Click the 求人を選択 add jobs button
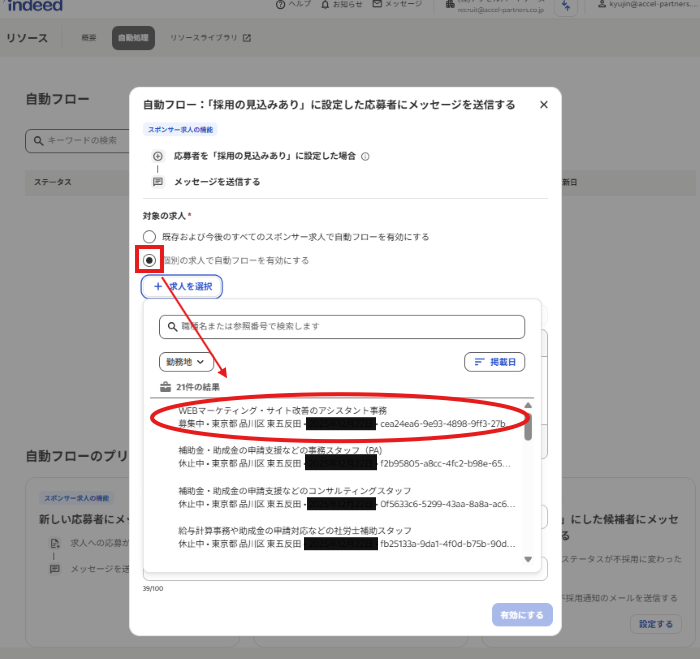Screen dimensions: 700x659 (x=182, y=287)
